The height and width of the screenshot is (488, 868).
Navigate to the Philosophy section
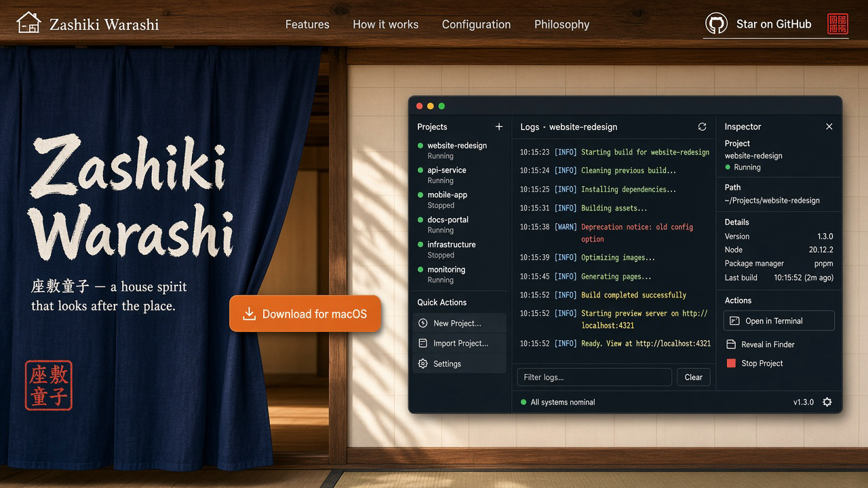point(562,24)
